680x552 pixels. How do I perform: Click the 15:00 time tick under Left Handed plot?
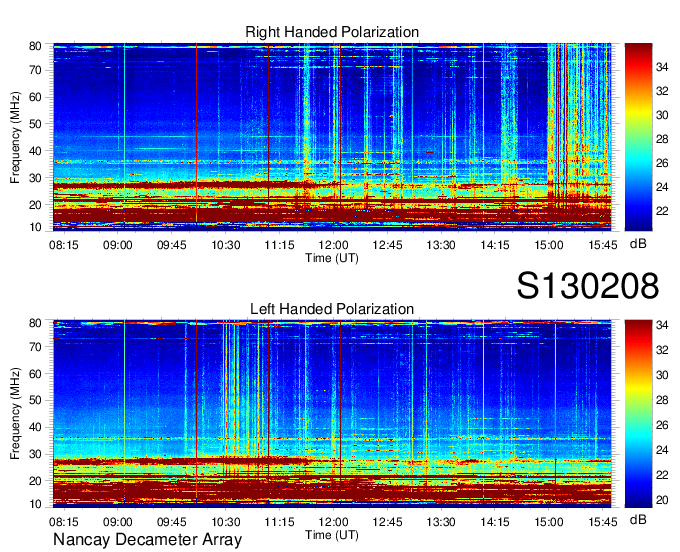coord(549,522)
